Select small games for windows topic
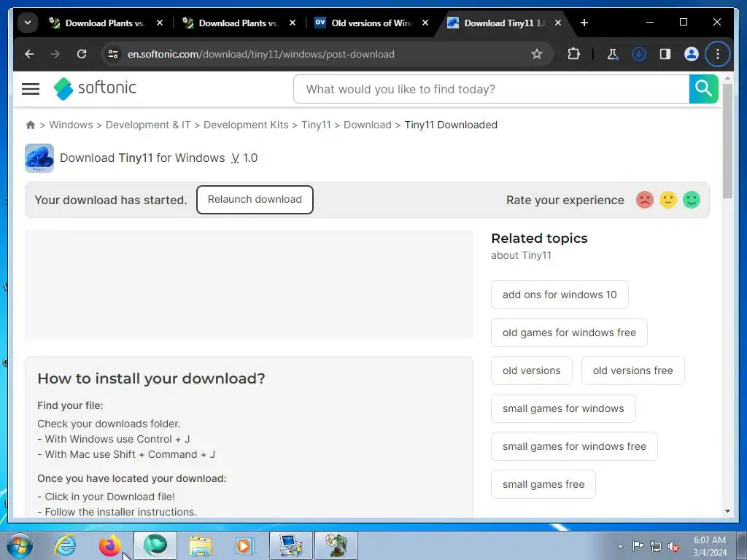The width and height of the screenshot is (747, 560). tap(564, 408)
